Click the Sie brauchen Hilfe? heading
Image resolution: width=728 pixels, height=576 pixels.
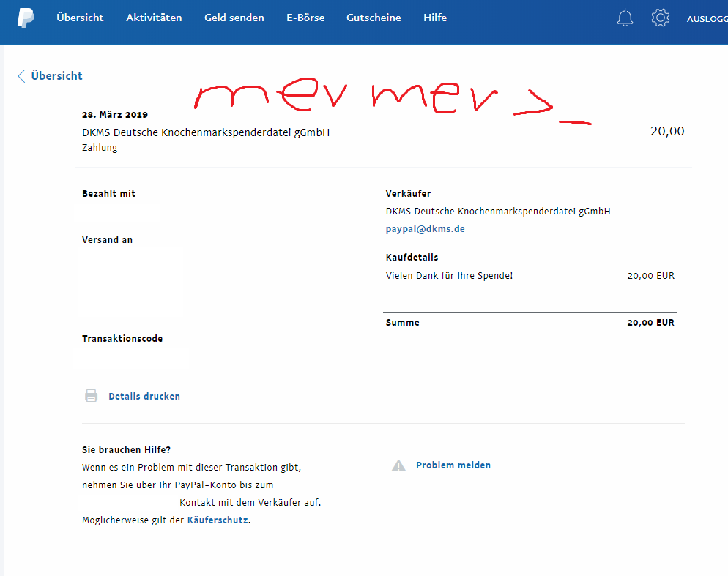point(126,450)
